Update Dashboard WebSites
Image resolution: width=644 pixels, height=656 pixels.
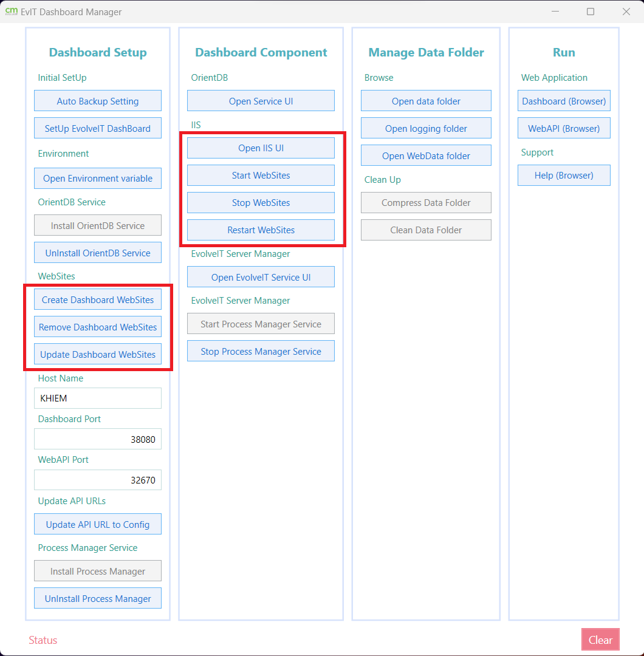coord(97,354)
